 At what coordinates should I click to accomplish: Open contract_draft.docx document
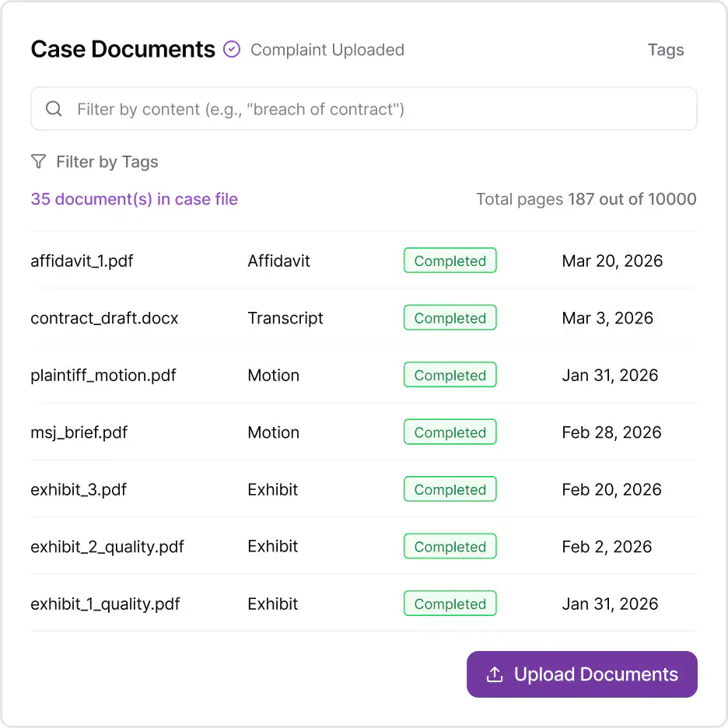click(104, 318)
